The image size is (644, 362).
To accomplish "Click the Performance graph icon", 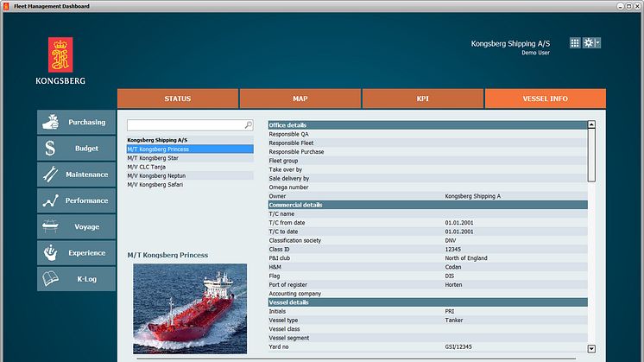I will click(x=51, y=200).
